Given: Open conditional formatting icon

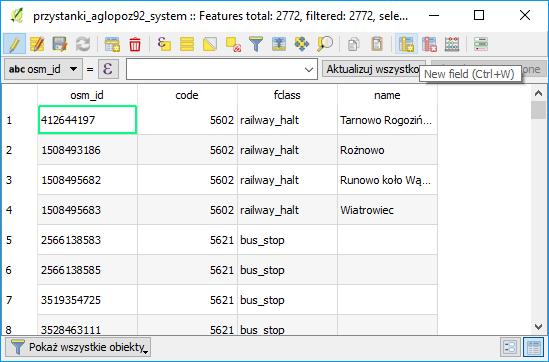Looking at the screenshot, I should [x=481, y=44].
